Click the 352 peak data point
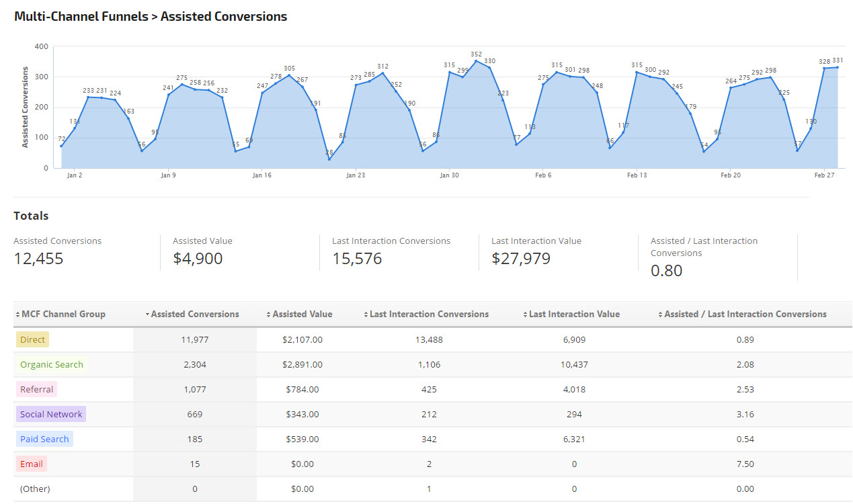Image resolution: width=853 pixels, height=504 pixels. tap(476, 61)
